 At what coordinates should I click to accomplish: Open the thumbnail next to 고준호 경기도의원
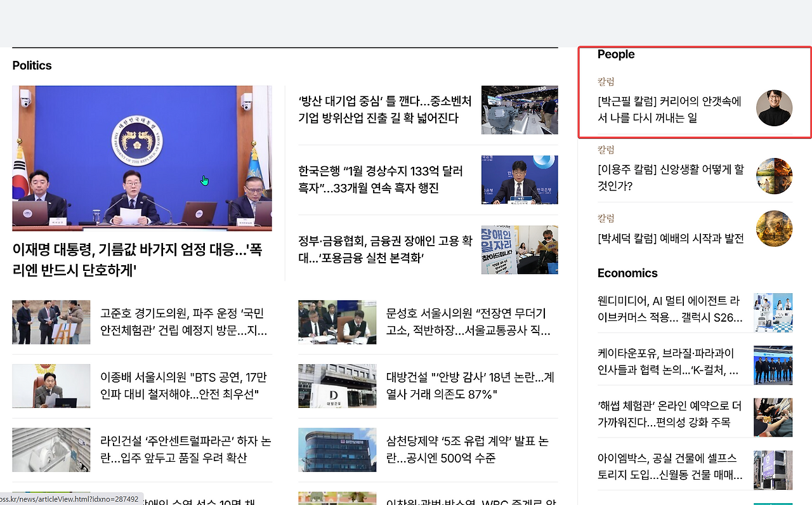click(x=51, y=322)
